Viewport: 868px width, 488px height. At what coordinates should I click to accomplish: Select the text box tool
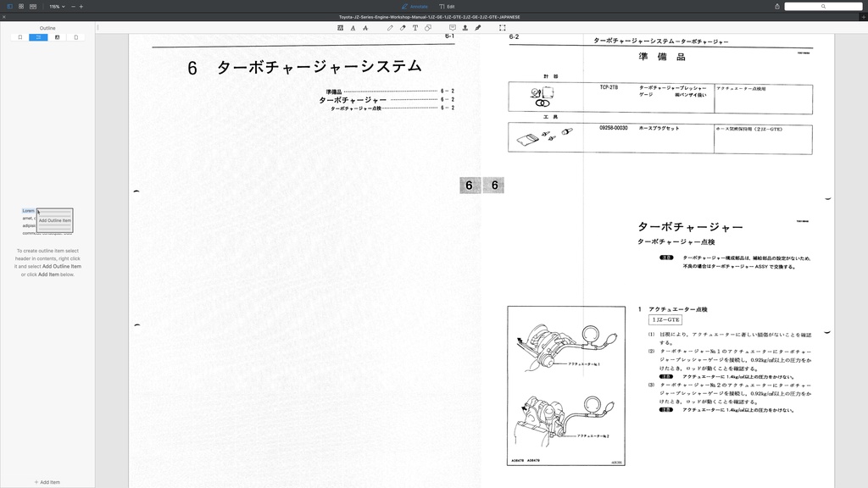415,28
